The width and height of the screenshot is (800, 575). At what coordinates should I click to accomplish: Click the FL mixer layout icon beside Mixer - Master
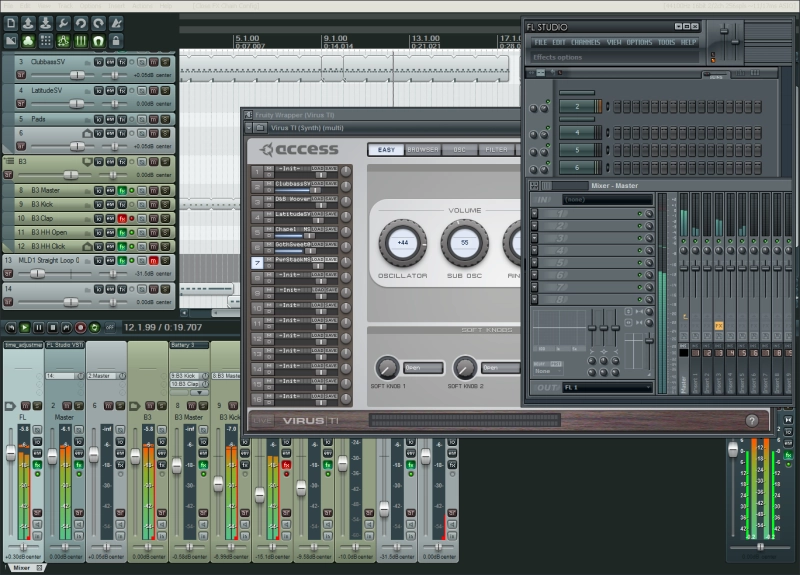pyautogui.click(x=534, y=186)
